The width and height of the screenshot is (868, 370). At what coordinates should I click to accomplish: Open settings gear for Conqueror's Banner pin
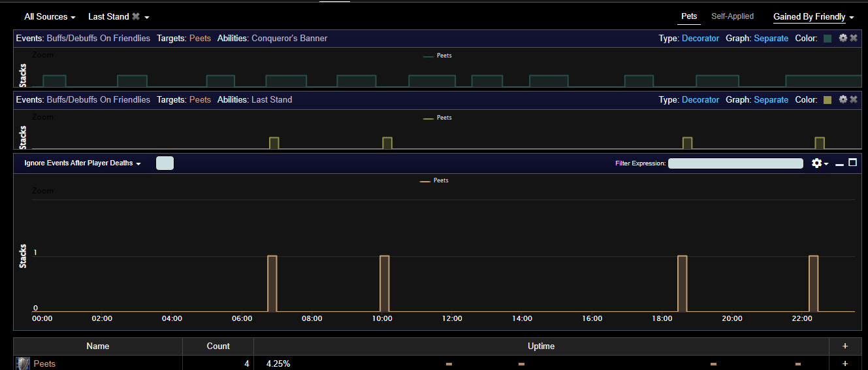843,38
